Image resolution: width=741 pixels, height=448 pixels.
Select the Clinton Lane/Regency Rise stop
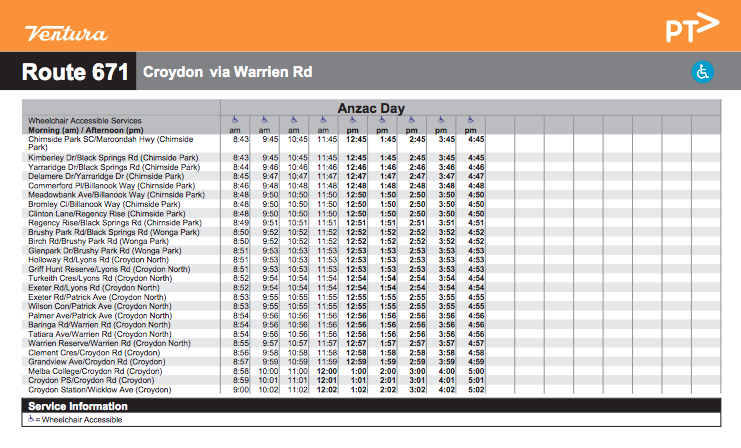107,214
